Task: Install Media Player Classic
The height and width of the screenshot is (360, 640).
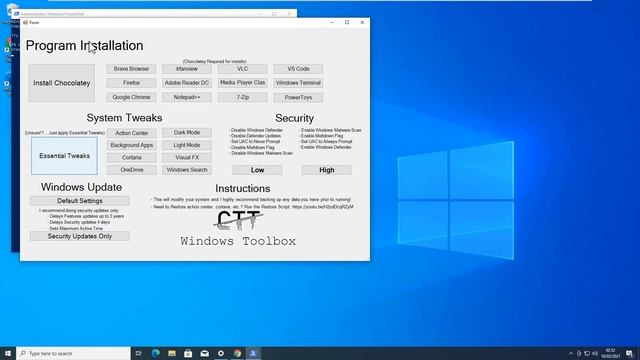Action: pos(242,83)
